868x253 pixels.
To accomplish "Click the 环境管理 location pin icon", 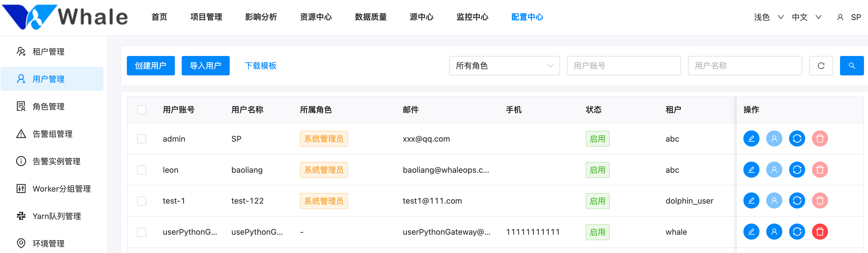I will pos(21,243).
